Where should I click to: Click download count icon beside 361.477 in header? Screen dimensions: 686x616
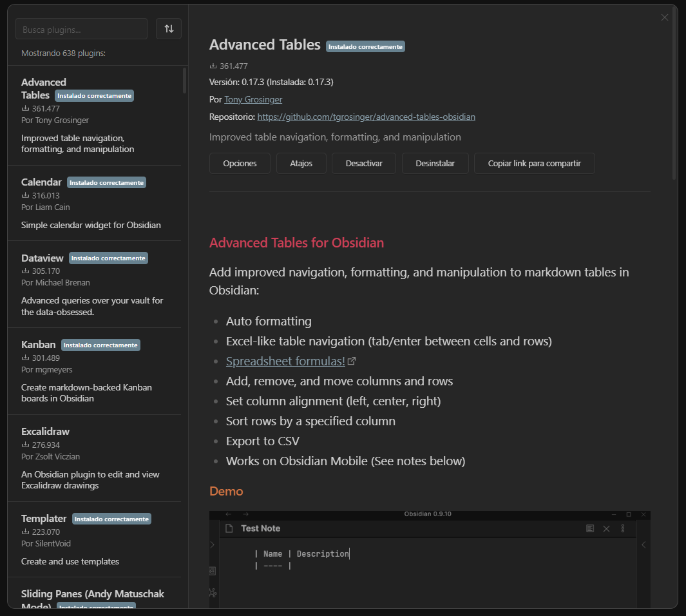pos(213,66)
